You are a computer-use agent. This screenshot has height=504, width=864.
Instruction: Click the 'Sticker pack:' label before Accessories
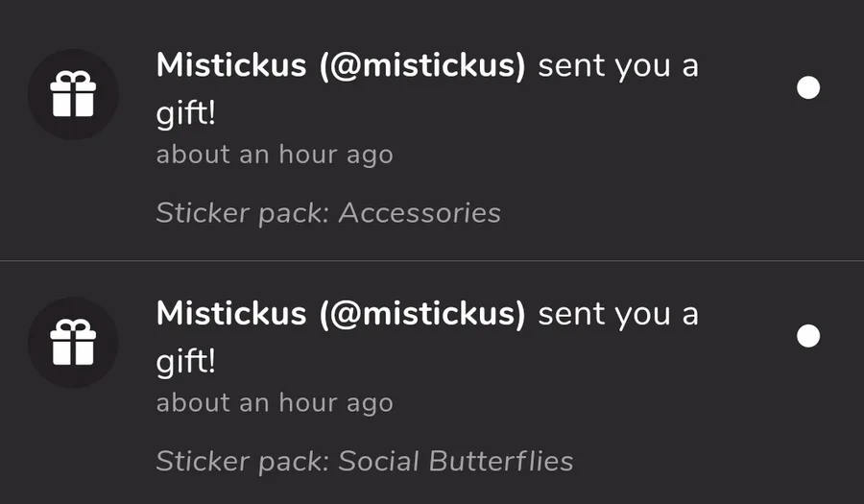[243, 212]
